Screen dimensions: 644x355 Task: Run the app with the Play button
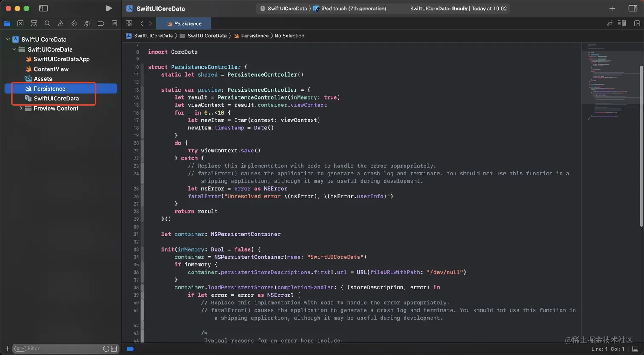109,9
